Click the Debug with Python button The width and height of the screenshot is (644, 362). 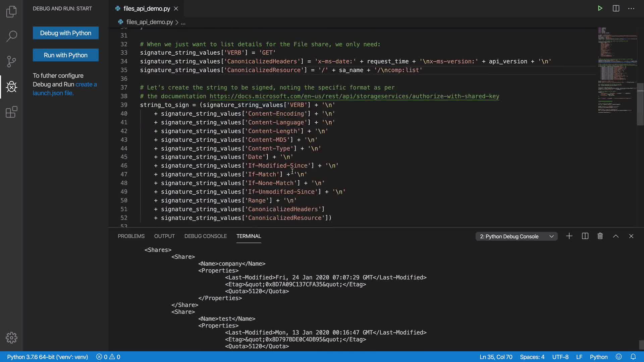[x=66, y=33]
